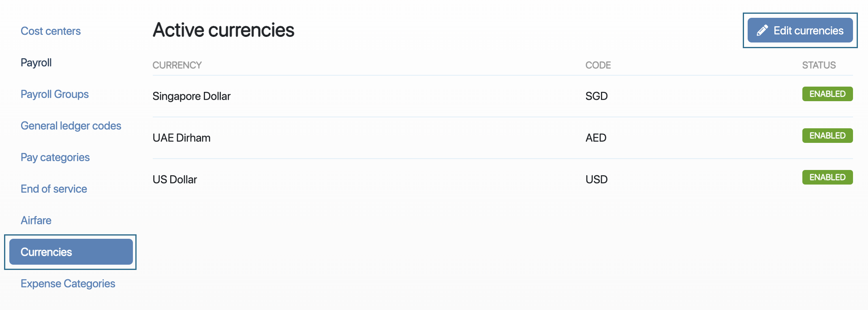Viewport: 868px width, 310px height.
Task: Click the pencil icon on Edit currencies
Action: [x=762, y=30]
